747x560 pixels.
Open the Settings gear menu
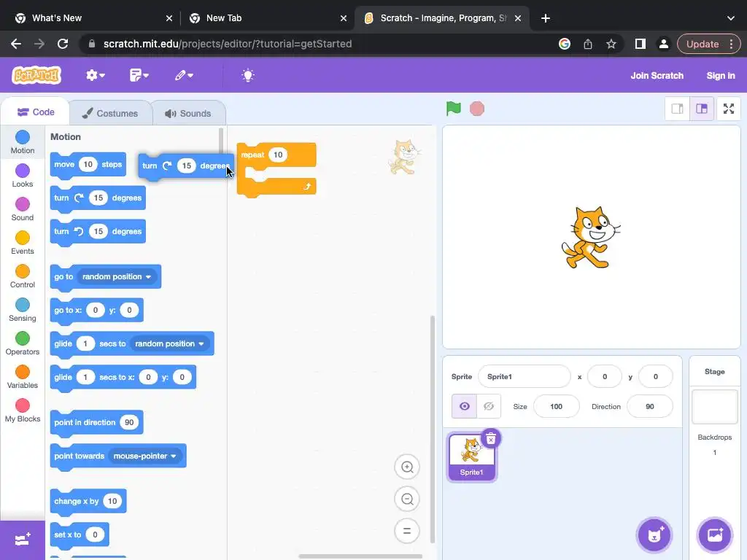click(96, 75)
